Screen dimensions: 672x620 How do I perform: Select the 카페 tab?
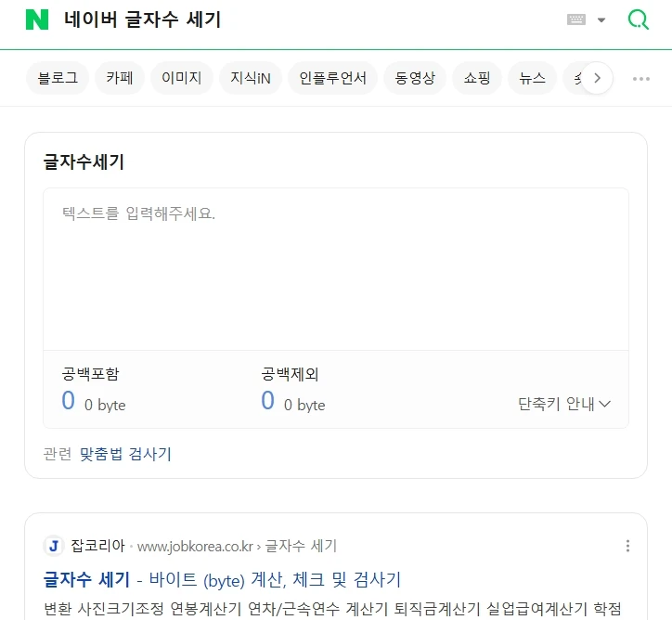(120, 78)
